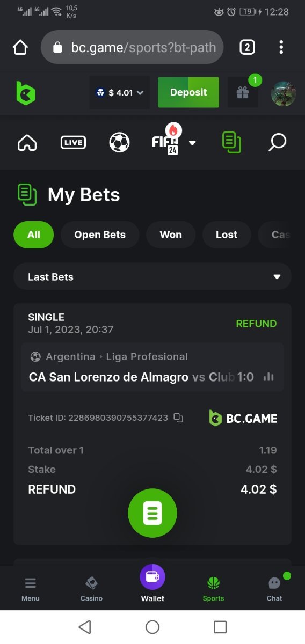Viewport: 305px width, 644px height.
Task: Open the gift box rewards icon
Action: point(242,93)
